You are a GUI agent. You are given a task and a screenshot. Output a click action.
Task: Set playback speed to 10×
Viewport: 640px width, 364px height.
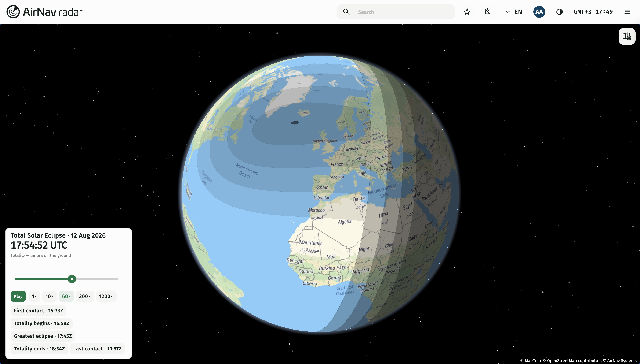49,296
